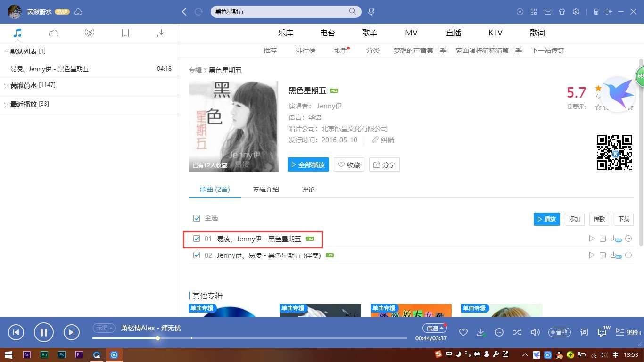Open the 电台 radio tab
The height and width of the screenshot is (362, 644).
(x=328, y=33)
